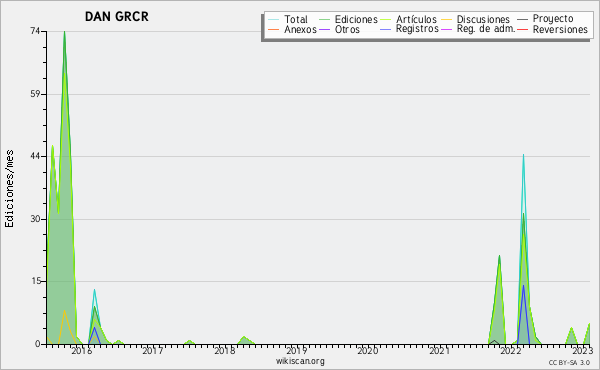Click the 2016 x-axis label
The width and height of the screenshot is (600, 370).
click(82, 350)
